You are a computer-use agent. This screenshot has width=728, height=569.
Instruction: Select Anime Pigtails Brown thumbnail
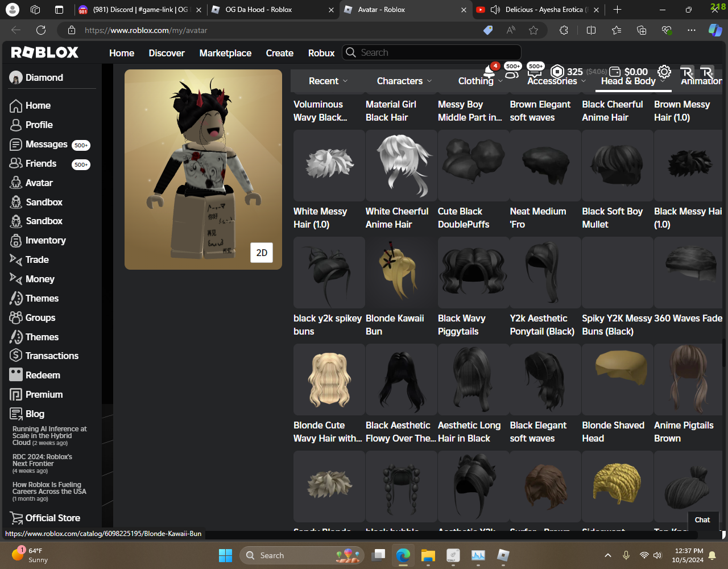coord(688,380)
